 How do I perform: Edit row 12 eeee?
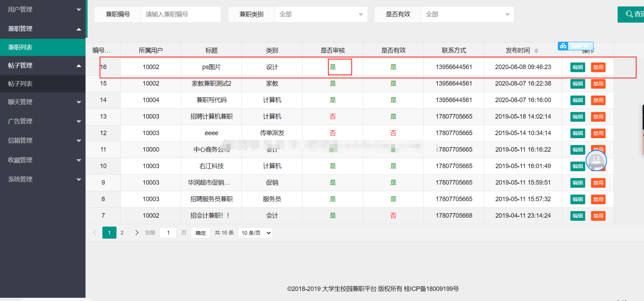coord(578,133)
